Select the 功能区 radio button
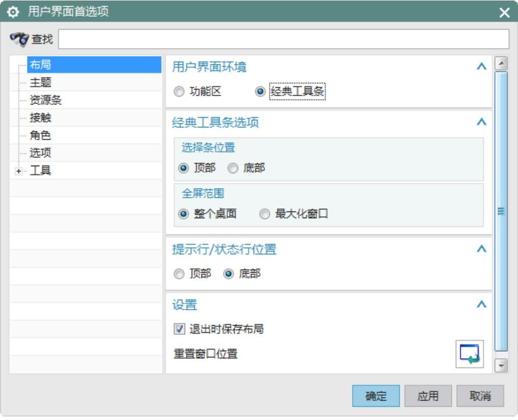Image resolution: width=518 pixels, height=420 pixels. tap(179, 91)
